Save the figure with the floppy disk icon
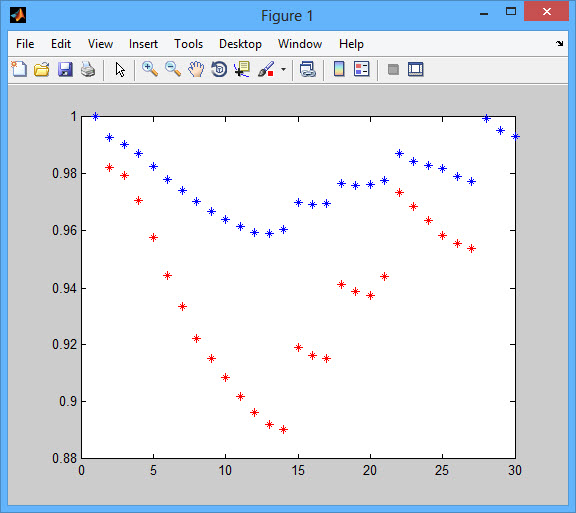Viewport: 576px width, 513px height. pos(65,69)
